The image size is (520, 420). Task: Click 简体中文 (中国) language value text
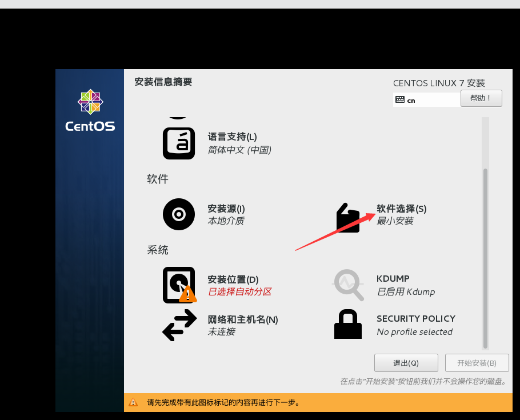(239, 150)
